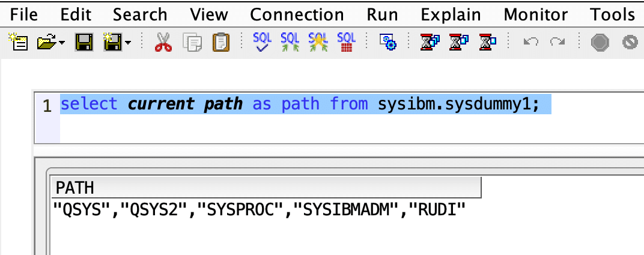Click the Save floppy disk icon
The height and width of the screenshot is (255, 644).
(83, 42)
